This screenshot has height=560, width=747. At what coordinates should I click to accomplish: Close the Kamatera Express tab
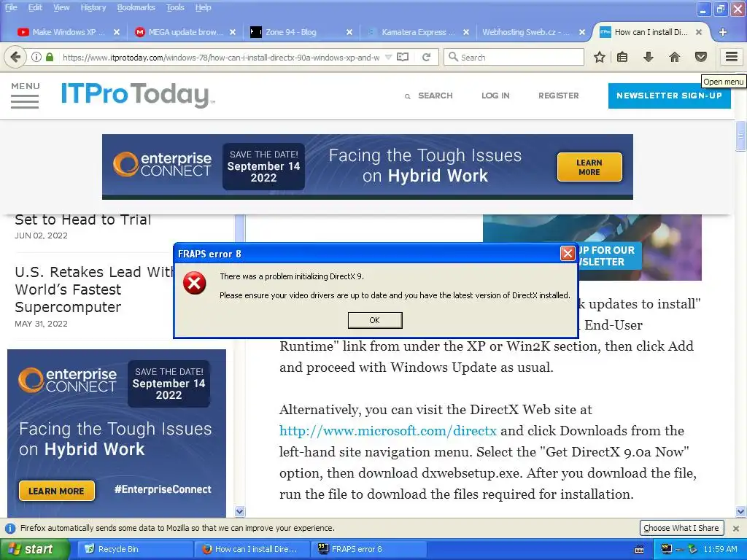pyautogui.click(x=466, y=32)
